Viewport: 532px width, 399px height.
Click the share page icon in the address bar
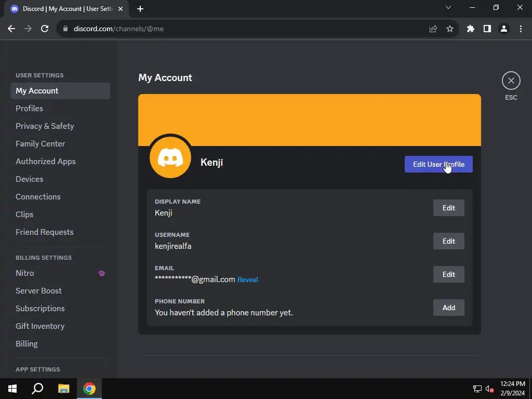pos(433,29)
